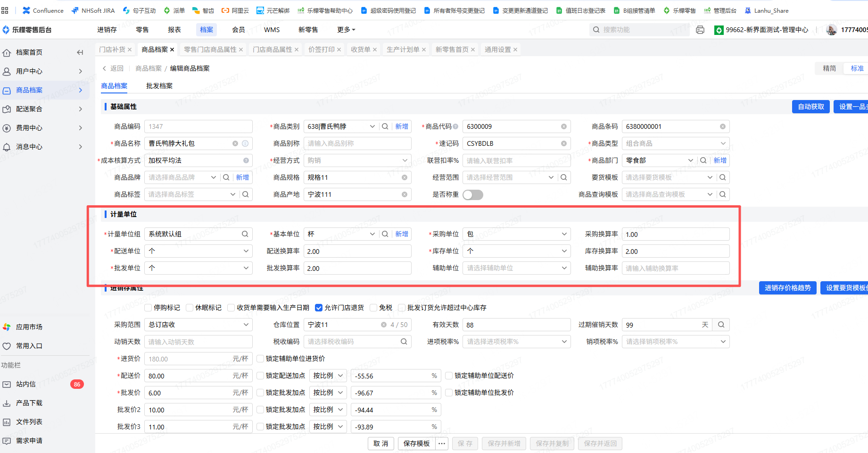Screen dimensions: 868x453
Task: Uncheck 允许门店退货 checkbox
Action: coord(319,308)
